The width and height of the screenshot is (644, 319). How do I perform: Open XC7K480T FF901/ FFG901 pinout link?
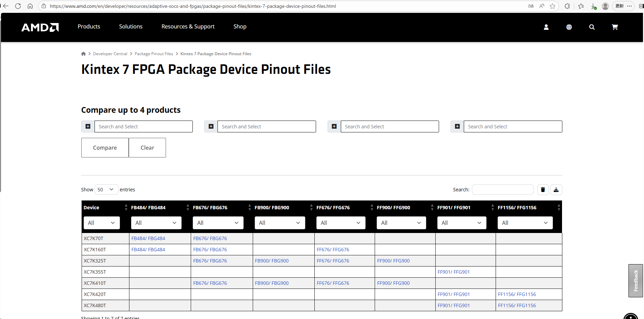[x=454, y=305]
